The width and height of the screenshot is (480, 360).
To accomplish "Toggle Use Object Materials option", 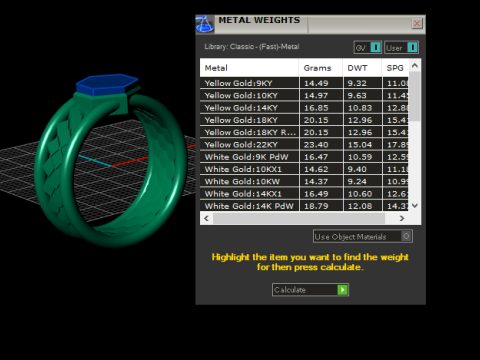I will [363, 236].
